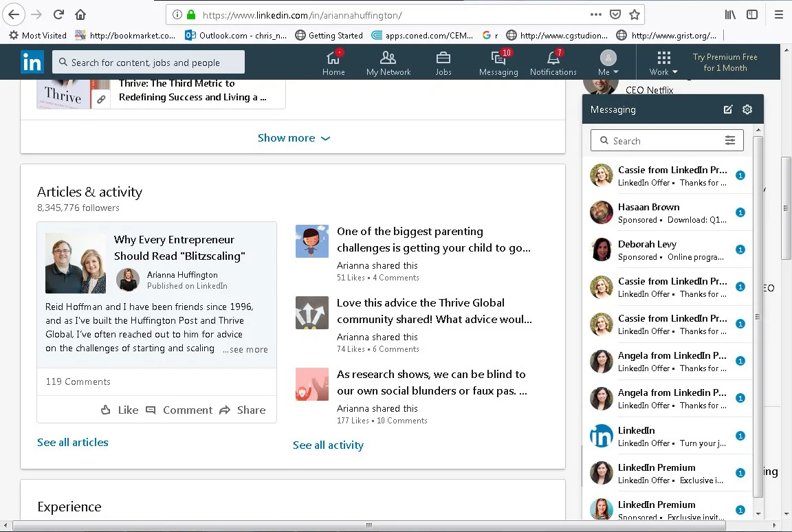Open Getting Started bookmark
Image resolution: width=792 pixels, height=532 pixels.
[329, 35]
